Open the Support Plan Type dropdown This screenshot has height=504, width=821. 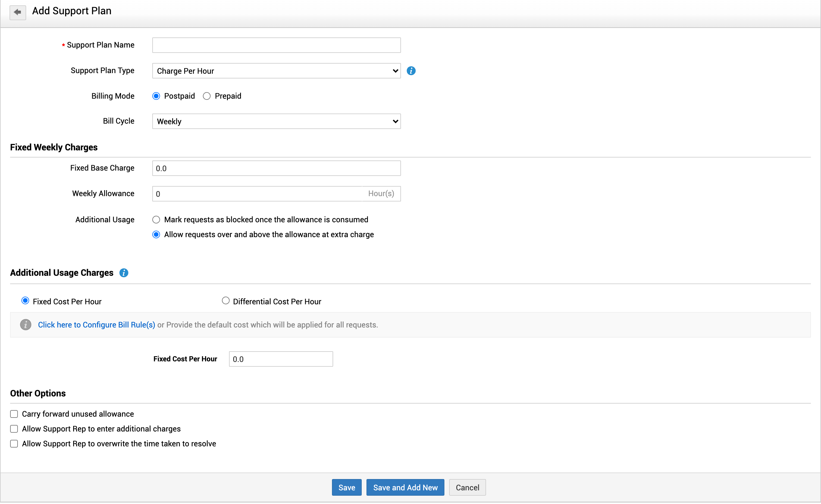(276, 71)
